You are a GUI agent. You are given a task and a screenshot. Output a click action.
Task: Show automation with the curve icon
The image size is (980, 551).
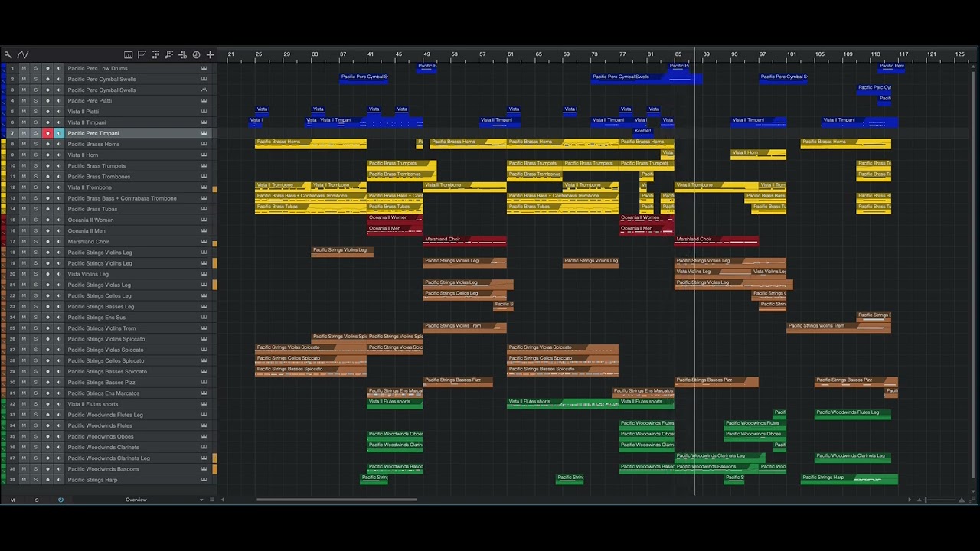tap(23, 54)
